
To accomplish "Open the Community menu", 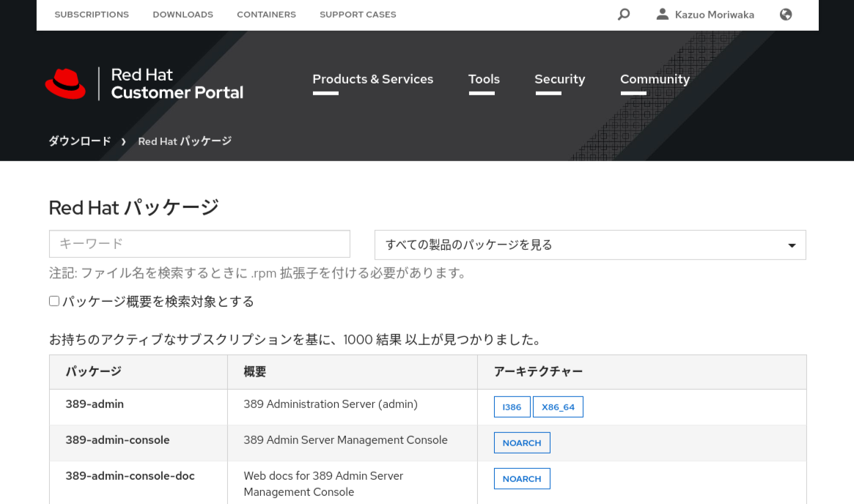I will [x=655, y=79].
